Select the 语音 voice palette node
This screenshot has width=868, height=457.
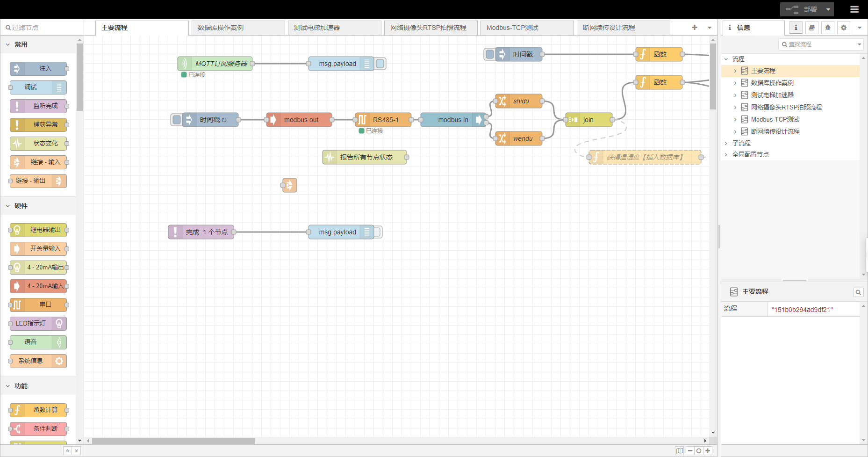(x=38, y=342)
